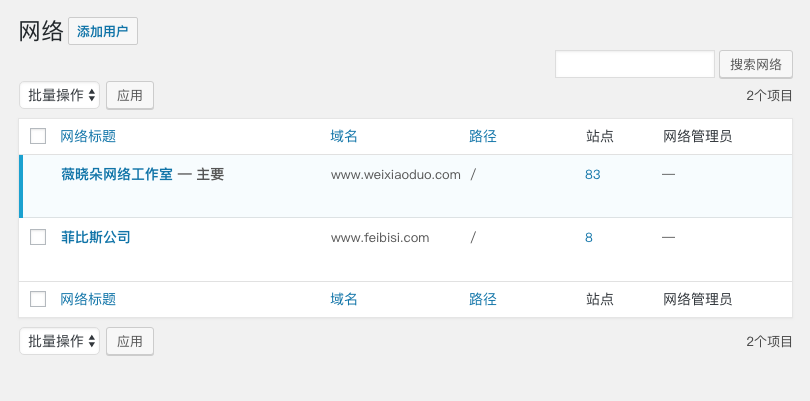Viewport: 810px width, 401px height.
Task: Open the top 批量操作 dropdown
Action: pos(60,95)
